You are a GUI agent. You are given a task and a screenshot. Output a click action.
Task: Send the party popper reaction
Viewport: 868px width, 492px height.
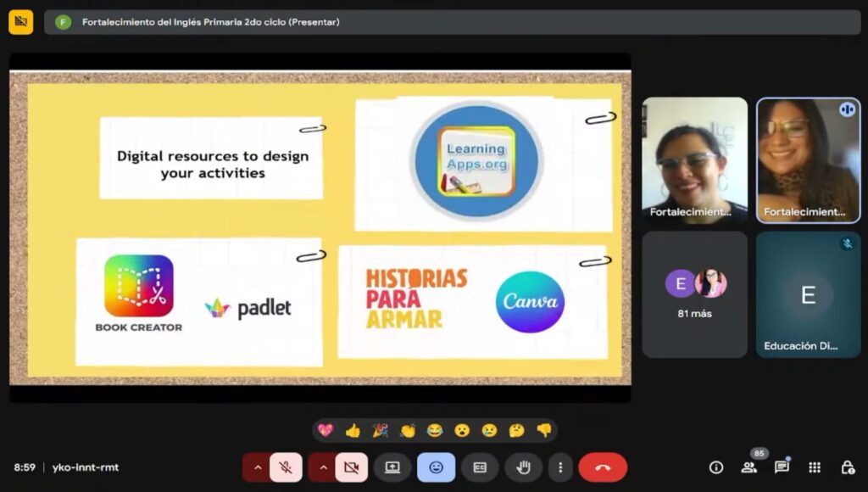click(x=380, y=430)
